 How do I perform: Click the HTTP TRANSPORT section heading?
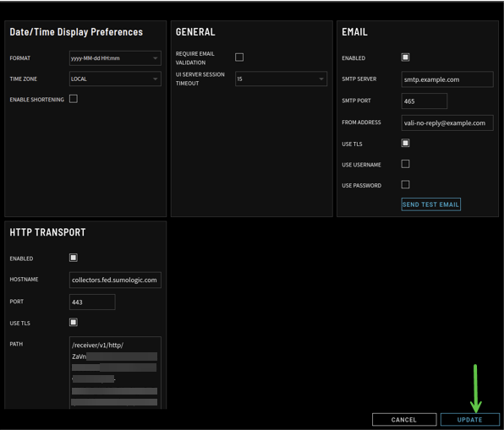tap(47, 232)
